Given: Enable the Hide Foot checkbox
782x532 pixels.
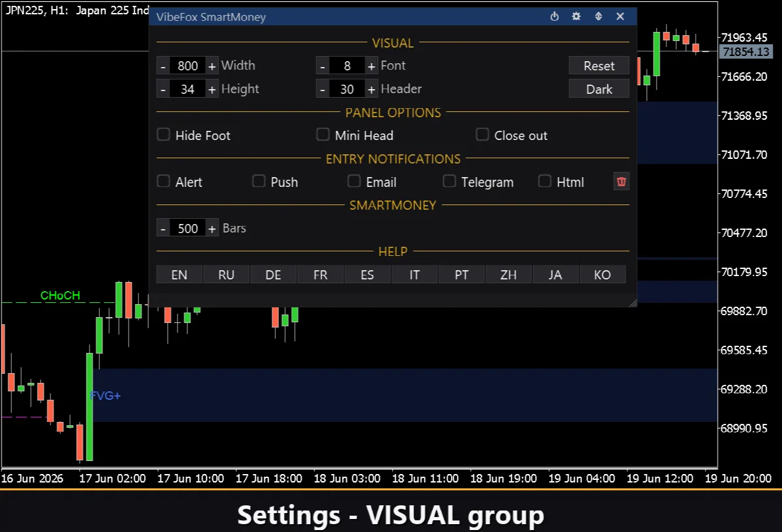Looking at the screenshot, I should 164,135.
